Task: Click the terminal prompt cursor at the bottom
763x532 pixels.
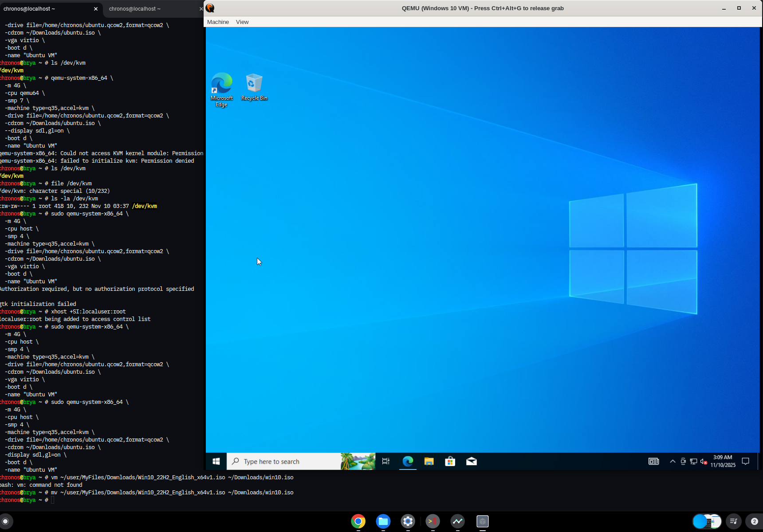Action: 52,500
